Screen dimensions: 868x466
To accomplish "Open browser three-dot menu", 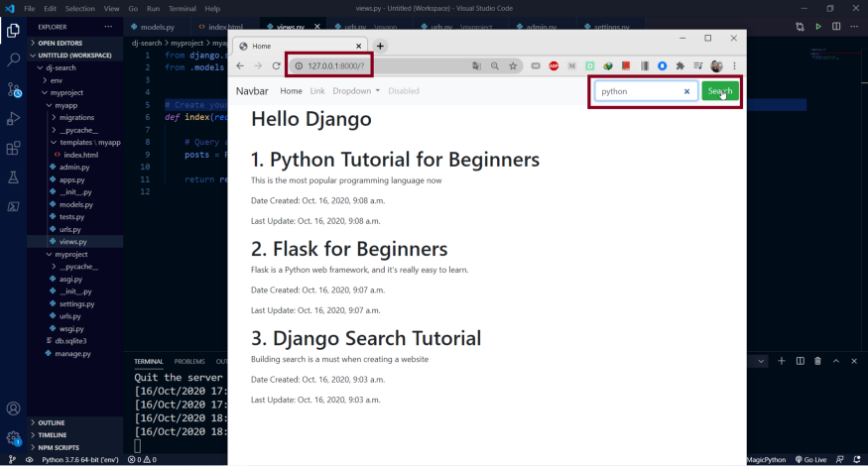I will coord(735,65).
